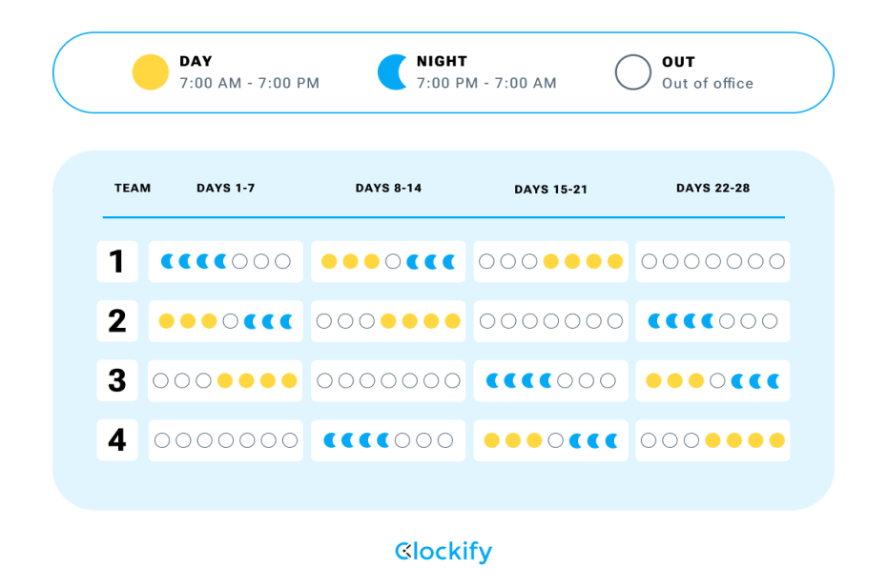This screenshot has height=588, width=887.
Task: Click Team 4's last day sun, Days 22-28
Action: (776, 440)
